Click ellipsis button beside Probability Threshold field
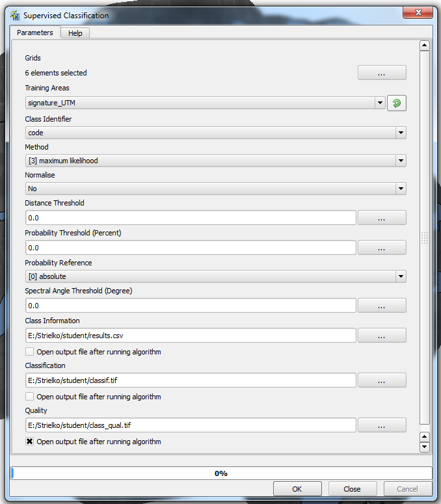 (382, 248)
